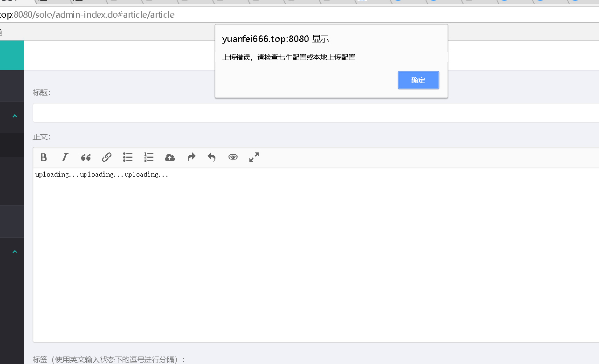
Task: Toggle bold formatting in the editor toolbar
Action: point(44,158)
